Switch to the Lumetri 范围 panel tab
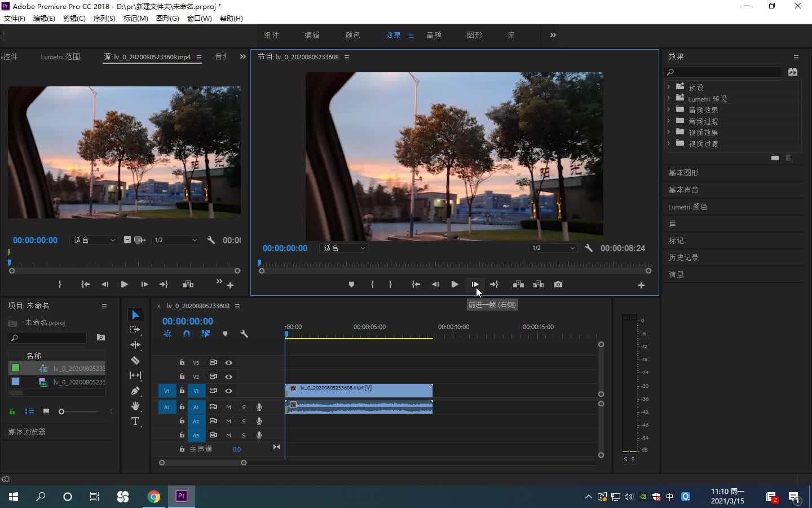The width and height of the screenshot is (812, 508). pos(60,57)
